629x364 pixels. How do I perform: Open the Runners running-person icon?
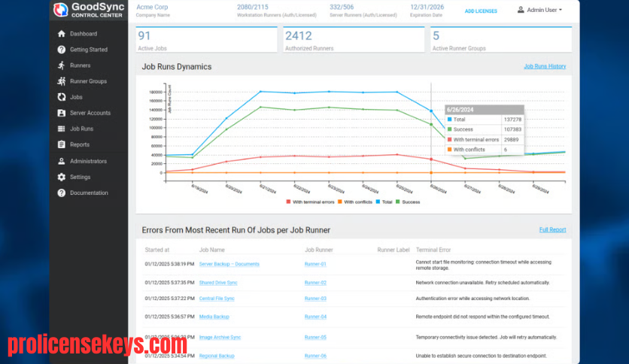(x=62, y=65)
